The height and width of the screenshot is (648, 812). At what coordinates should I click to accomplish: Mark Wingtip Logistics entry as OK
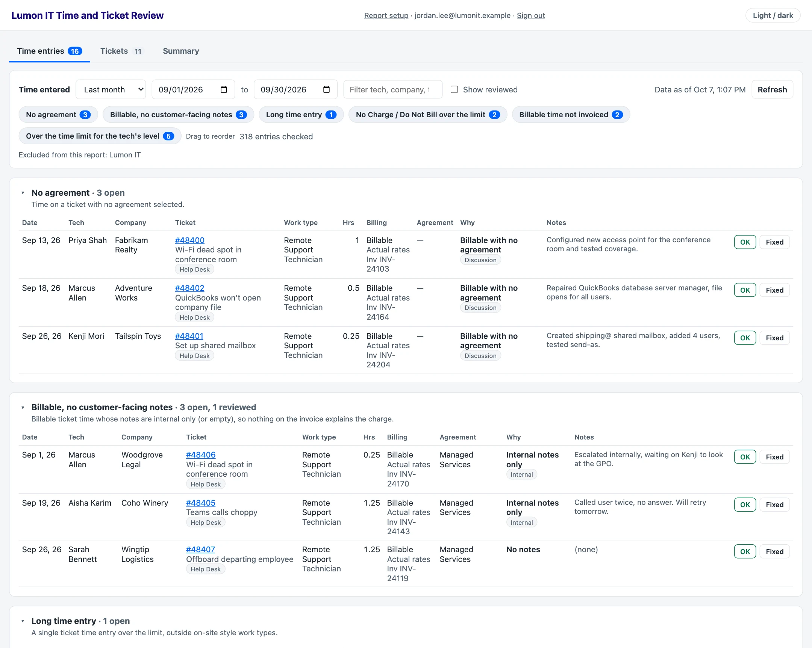point(745,552)
